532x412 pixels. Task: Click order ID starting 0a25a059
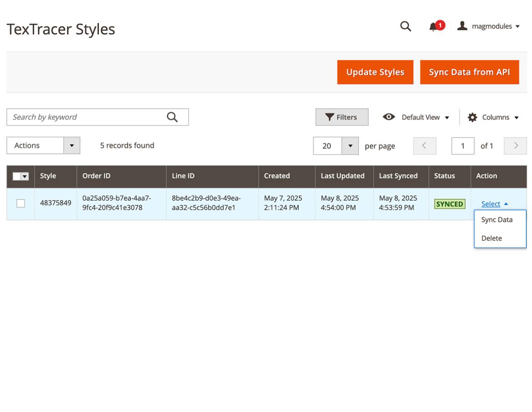click(x=117, y=203)
